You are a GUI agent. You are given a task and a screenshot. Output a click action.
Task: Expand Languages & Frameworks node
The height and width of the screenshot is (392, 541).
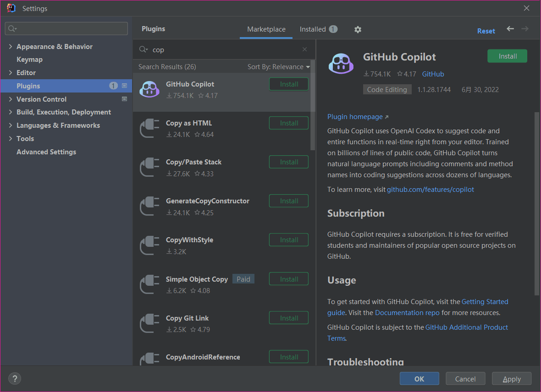11,125
